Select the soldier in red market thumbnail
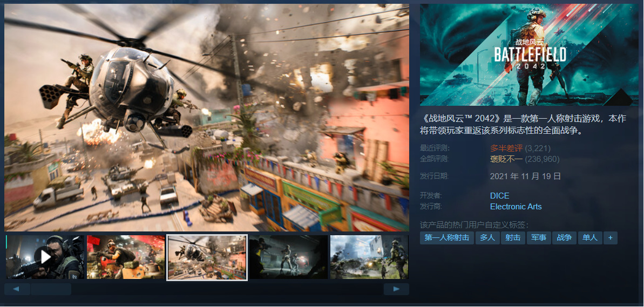644x307 pixels. (x=126, y=257)
